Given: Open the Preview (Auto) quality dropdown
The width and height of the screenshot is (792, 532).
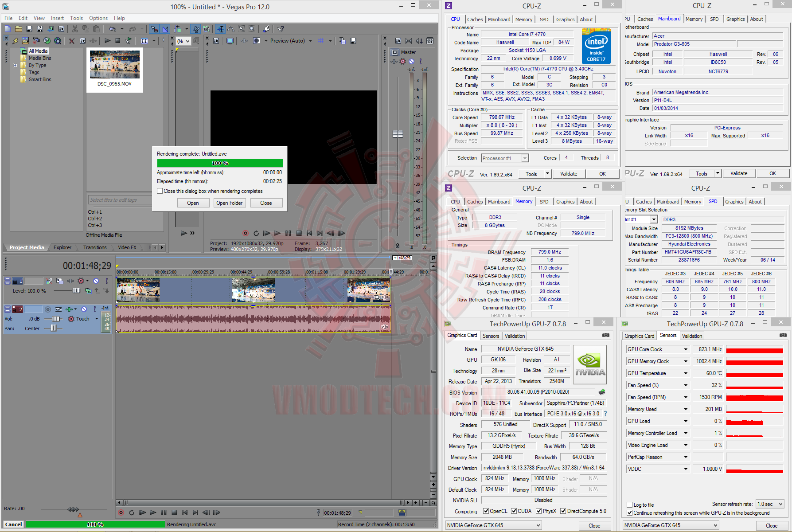Looking at the screenshot, I should click(310, 41).
